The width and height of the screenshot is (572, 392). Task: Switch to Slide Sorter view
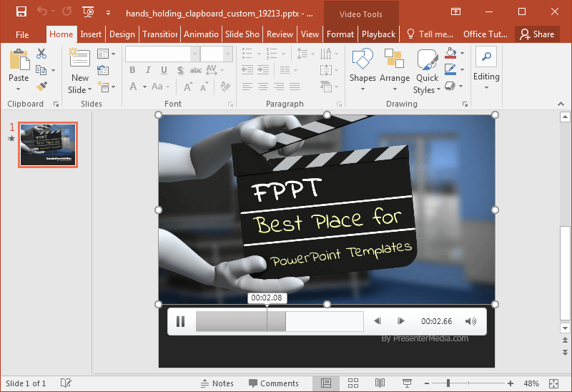point(352,383)
